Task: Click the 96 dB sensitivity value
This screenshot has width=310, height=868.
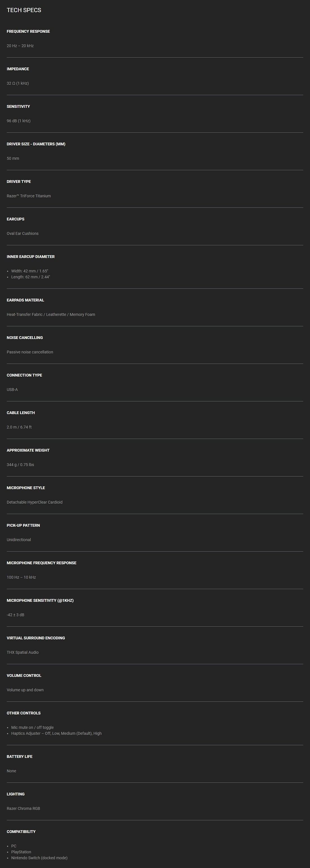Action: click(19, 121)
